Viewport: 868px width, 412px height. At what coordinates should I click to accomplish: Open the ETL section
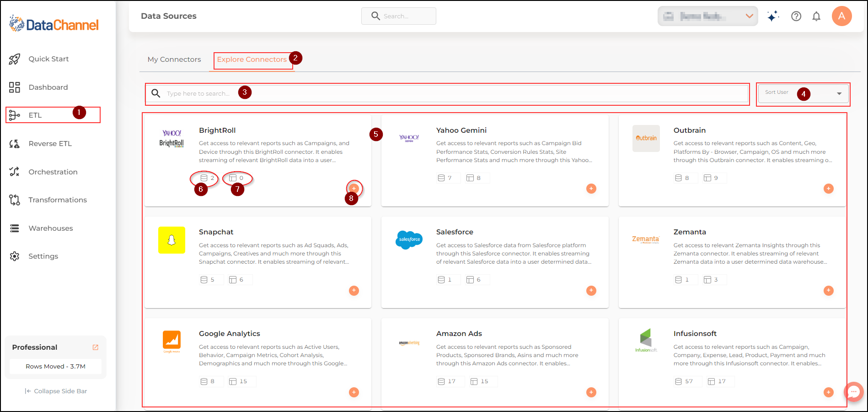tap(26, 115)
